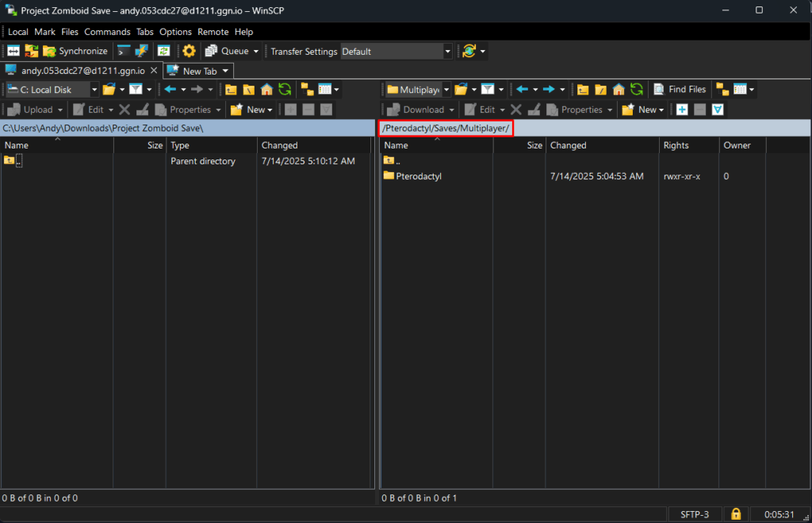Sort remote files by Changed column header
812x523 pixels.
click(x=603, y=145)
